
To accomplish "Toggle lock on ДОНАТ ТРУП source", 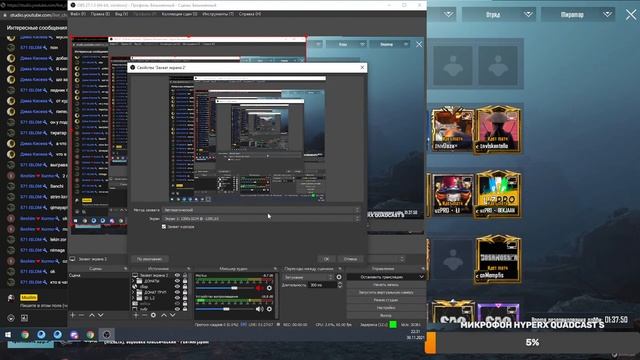I will [x=185, y=292].
